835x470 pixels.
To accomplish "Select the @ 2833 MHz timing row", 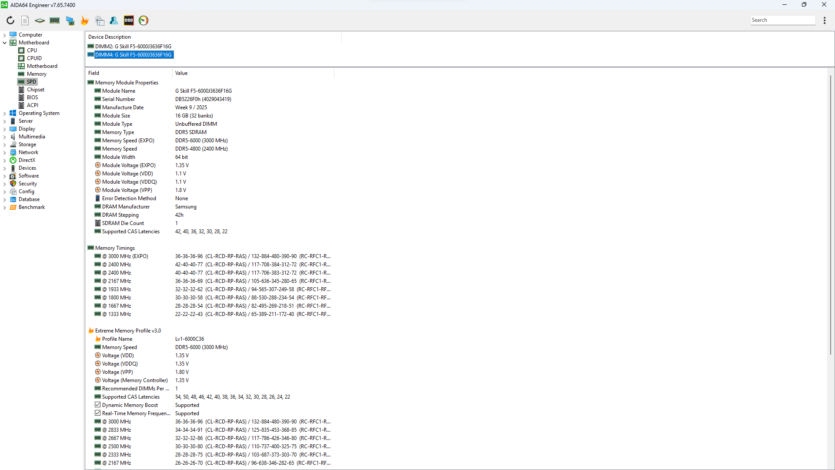I will tap(212, 430).
